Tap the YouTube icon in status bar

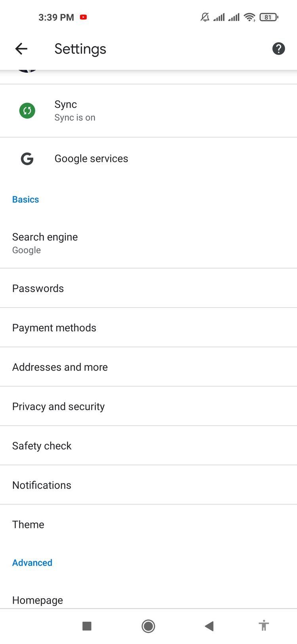83,17
